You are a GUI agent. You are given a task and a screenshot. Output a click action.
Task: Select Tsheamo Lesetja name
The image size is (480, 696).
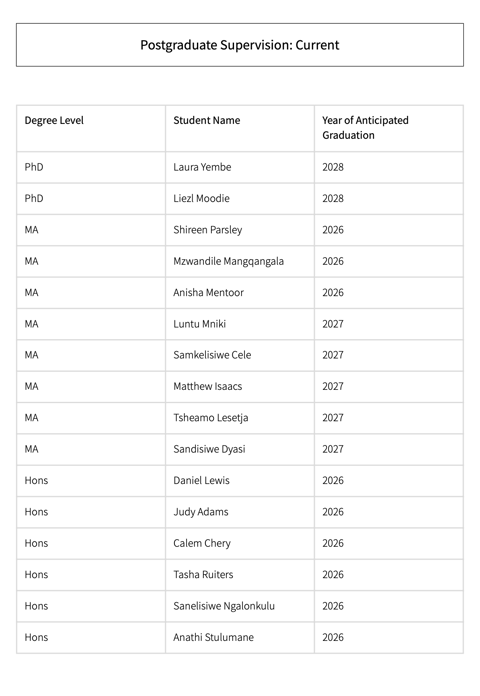(x=210, y=418)
